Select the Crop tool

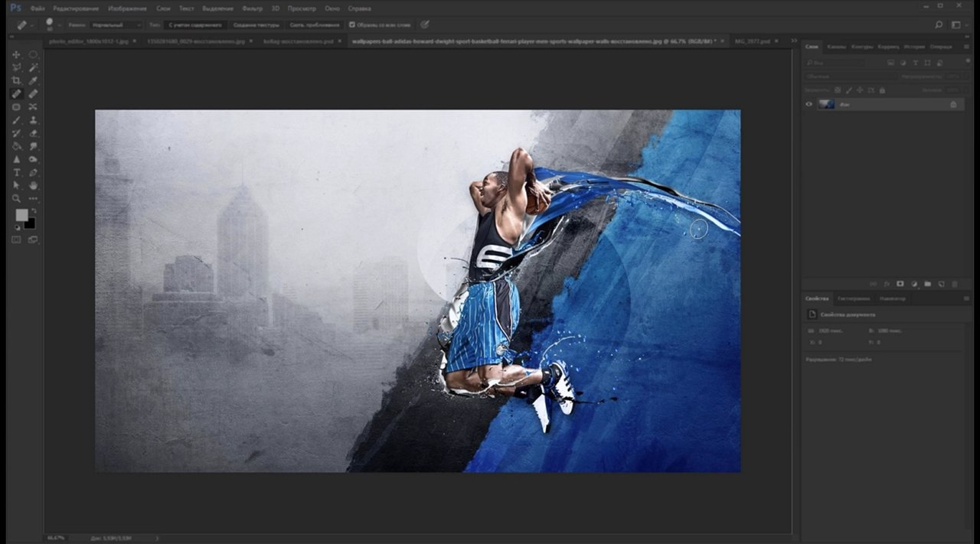16,80
